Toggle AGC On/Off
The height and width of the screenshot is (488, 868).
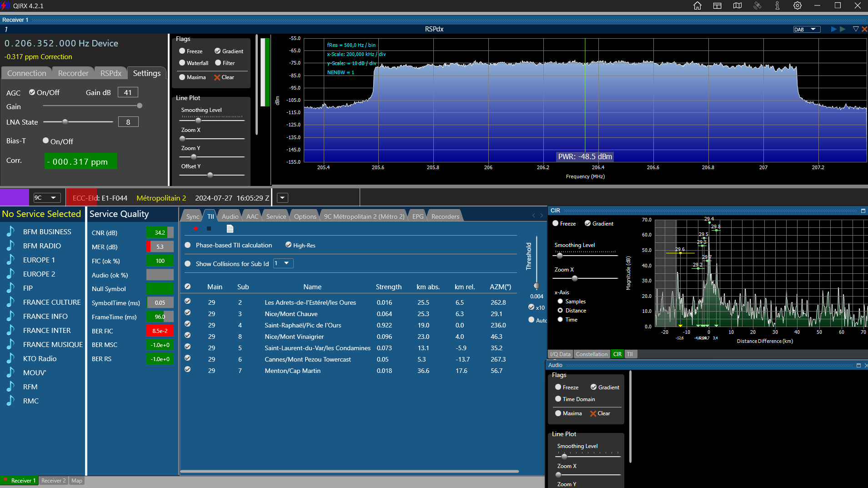click(32, 92)
